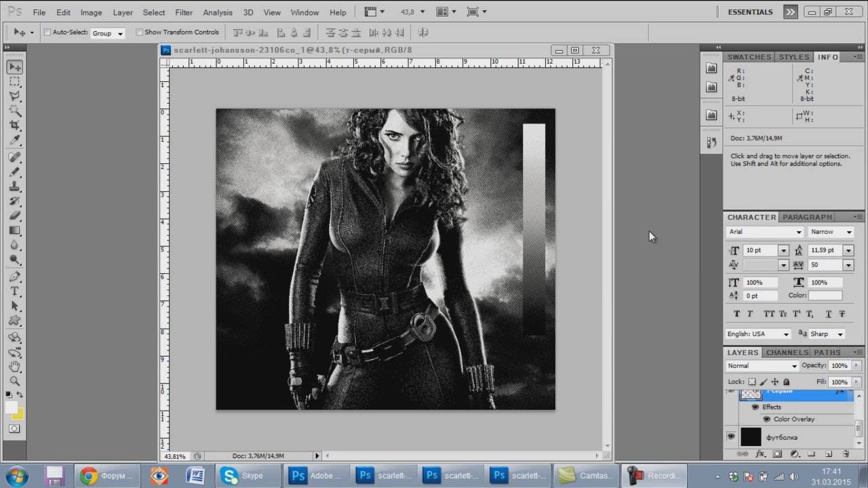Open the Layer menu
868x488 pixels.
[123, 12]
